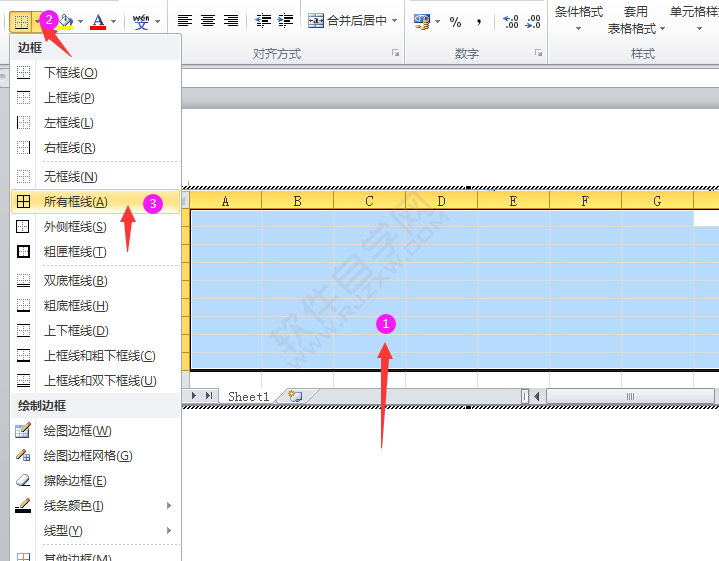Open 对齐方式 dialog launcher
The image size is (719, 561).
click(x=396, y=53)
